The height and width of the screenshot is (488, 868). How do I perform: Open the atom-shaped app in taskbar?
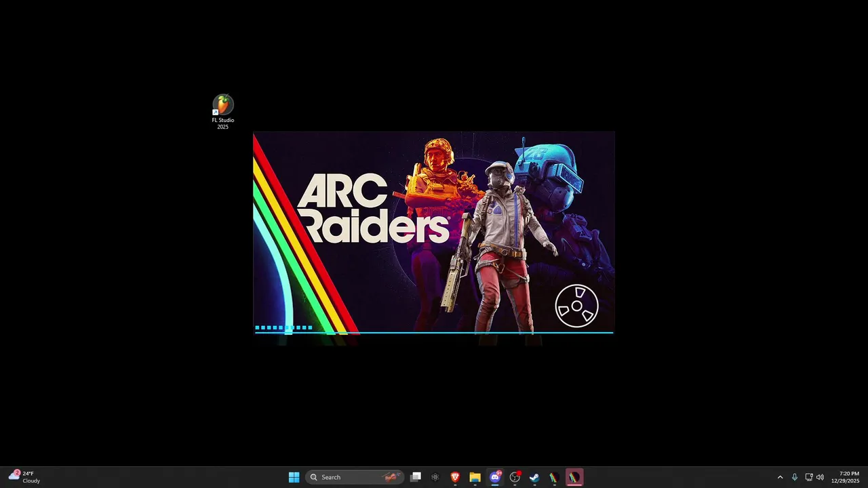pos(435,477)
